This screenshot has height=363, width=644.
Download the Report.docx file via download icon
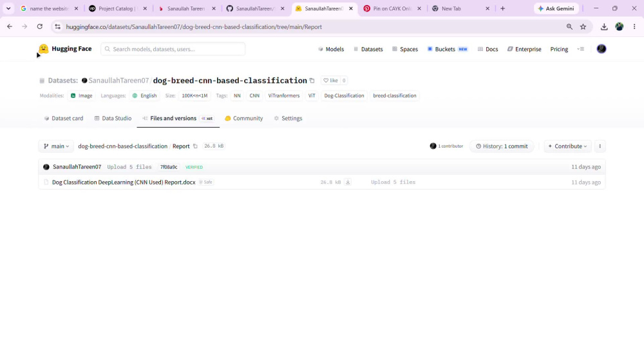click(x=348, y=182)
